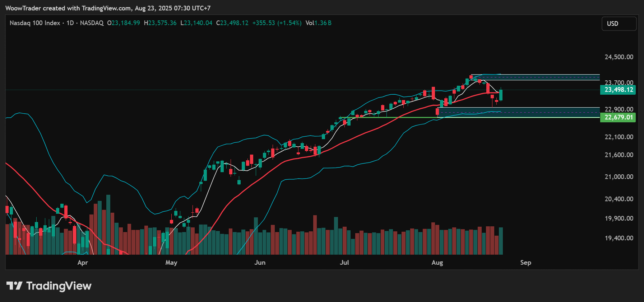The image size is (644, 302).
Task: Click the high value H23,575.36 in the header
Action: 160,23
